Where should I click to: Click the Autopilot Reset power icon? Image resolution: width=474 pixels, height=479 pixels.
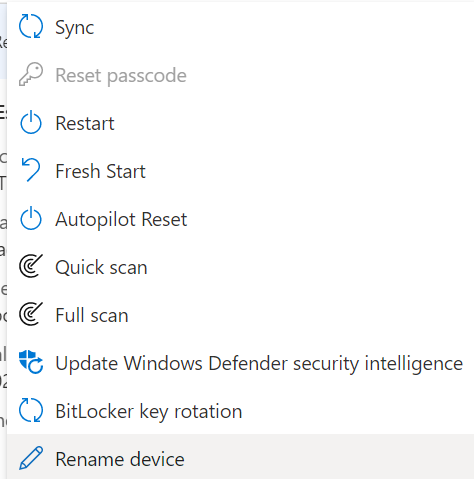tap(31, 218)
